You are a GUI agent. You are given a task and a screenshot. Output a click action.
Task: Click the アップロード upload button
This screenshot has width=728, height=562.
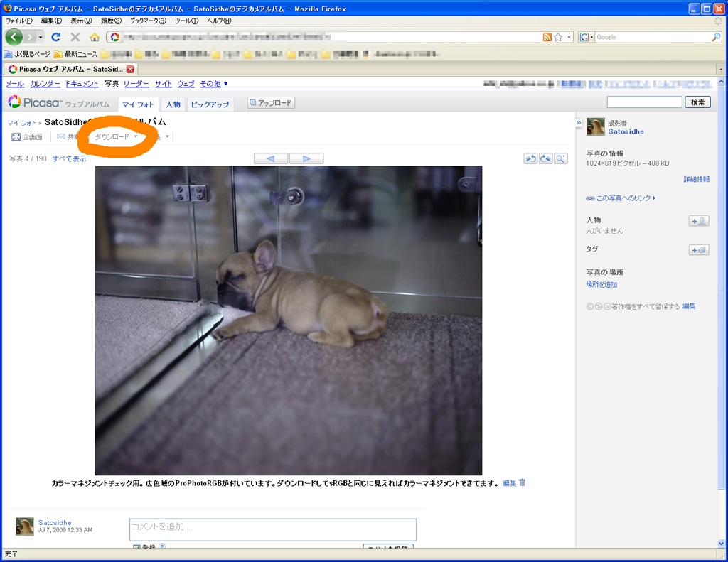click(271, 102)
